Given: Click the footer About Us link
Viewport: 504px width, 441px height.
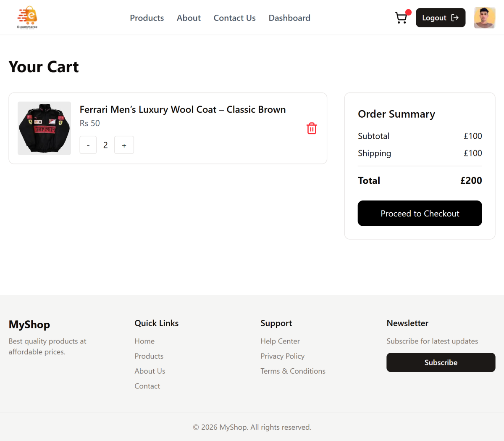Looking at the screenshot, I should 150,371.
